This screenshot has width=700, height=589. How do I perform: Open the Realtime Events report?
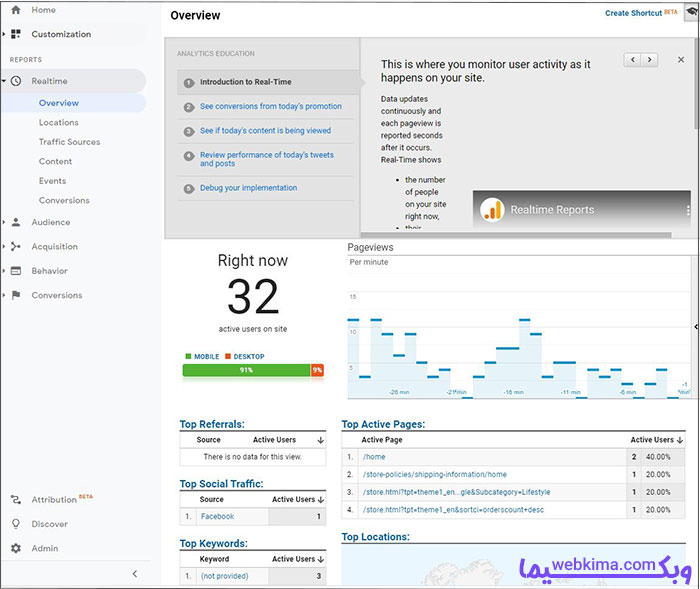click(52, 181)
